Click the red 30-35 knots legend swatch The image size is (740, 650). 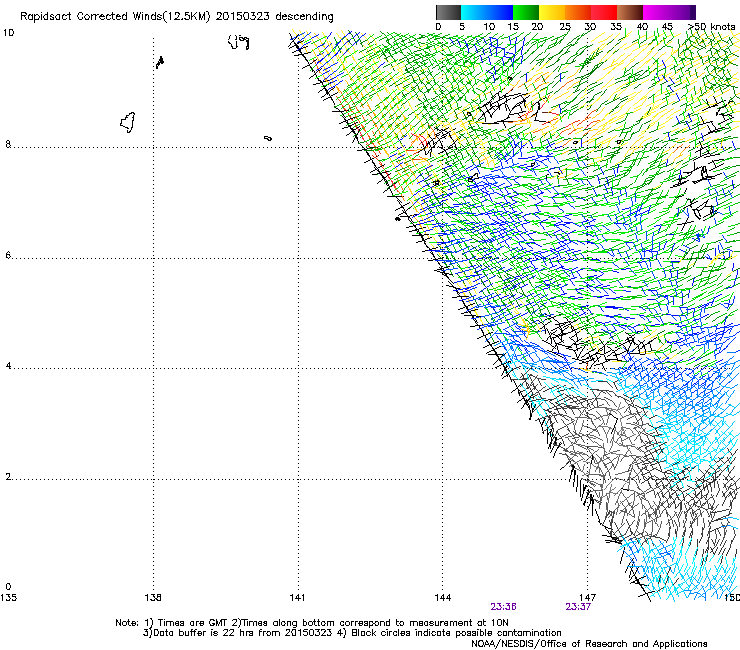pos(604,12)
